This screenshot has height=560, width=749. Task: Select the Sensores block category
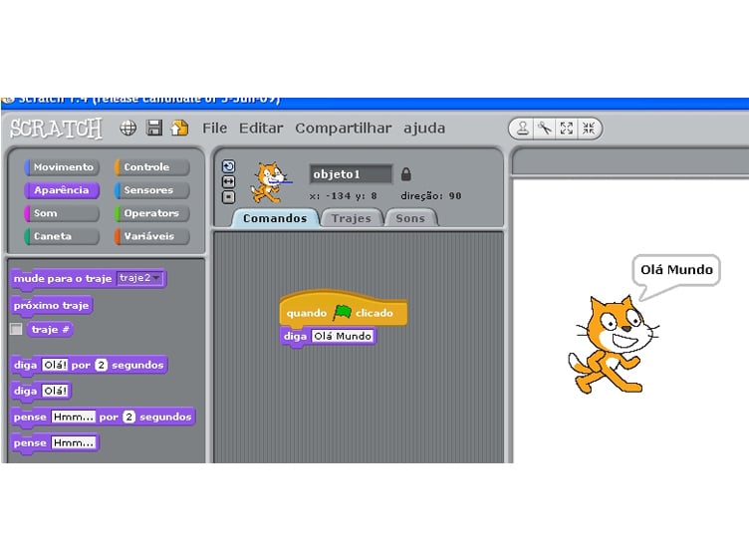pos(152,190)
